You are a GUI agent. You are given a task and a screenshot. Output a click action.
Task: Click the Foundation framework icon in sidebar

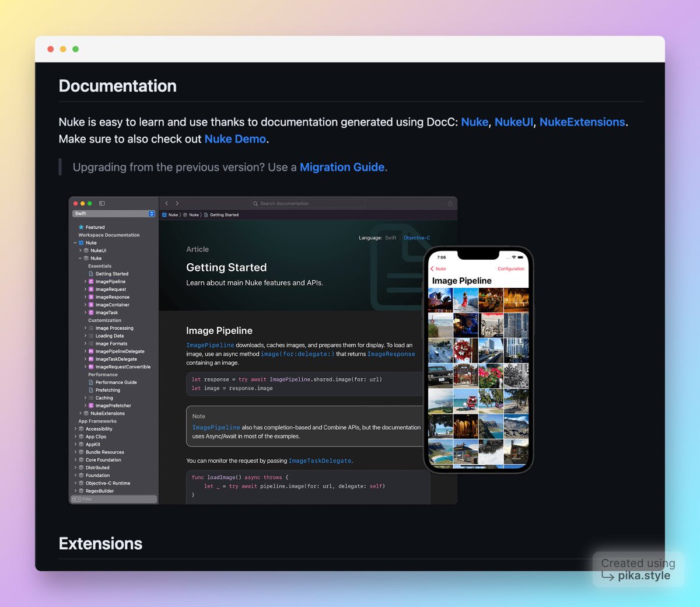pyautogui.click(x=81, y=475)
